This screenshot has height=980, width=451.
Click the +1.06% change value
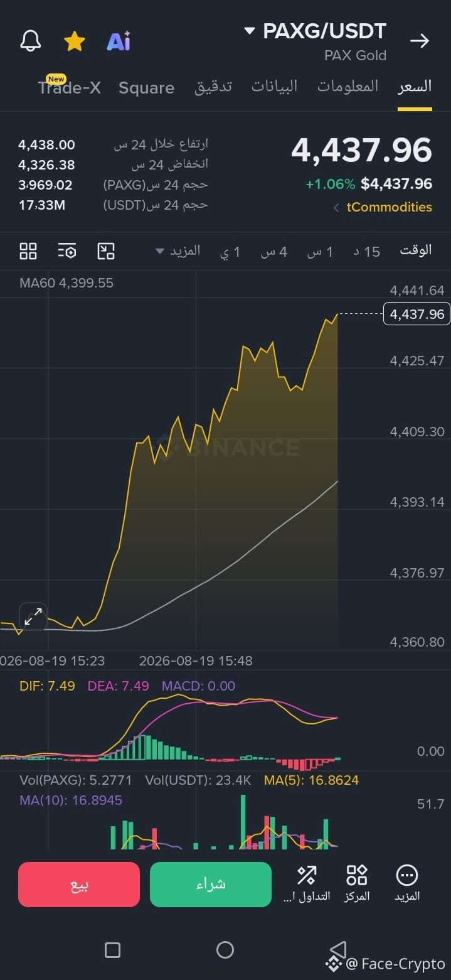[331, 184]
